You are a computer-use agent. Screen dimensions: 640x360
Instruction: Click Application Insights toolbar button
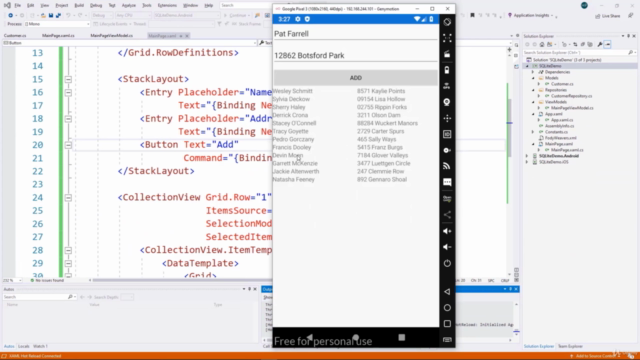point(530,16)
